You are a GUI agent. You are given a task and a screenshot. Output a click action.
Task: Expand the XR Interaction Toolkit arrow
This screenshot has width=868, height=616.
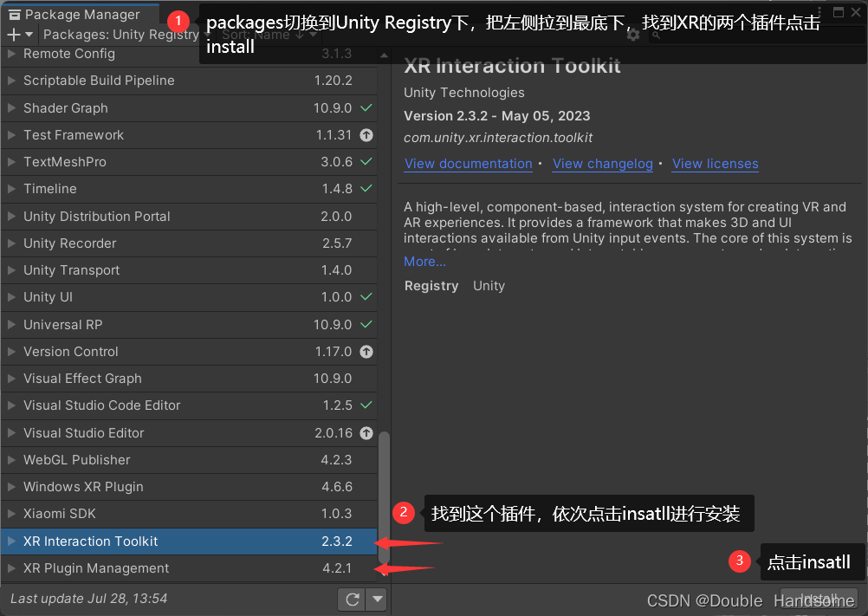[x=11, y=541]
